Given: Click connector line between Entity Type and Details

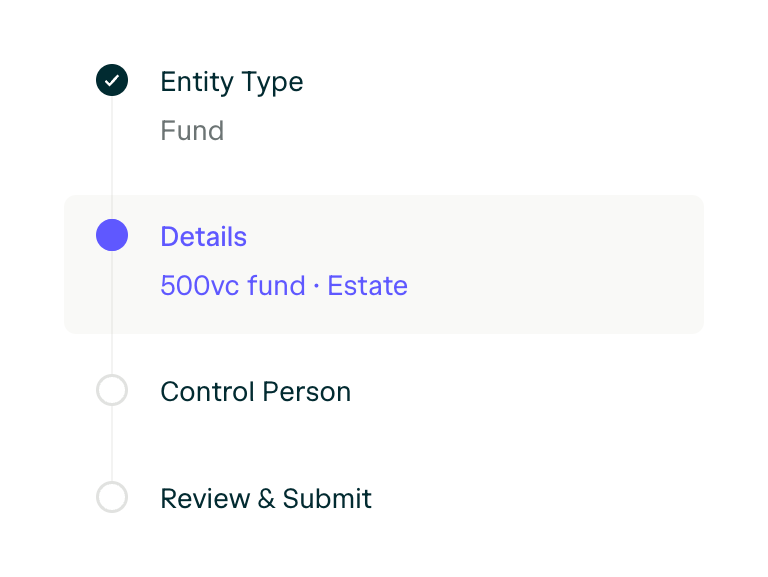Looking at the screenshot, I should [112, 158].
